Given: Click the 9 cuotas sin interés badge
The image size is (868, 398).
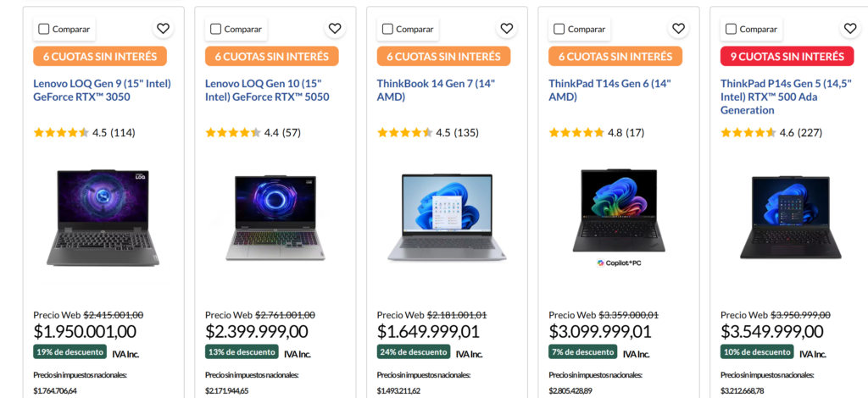Looking at the screenshot, I should tap(787, 57).
